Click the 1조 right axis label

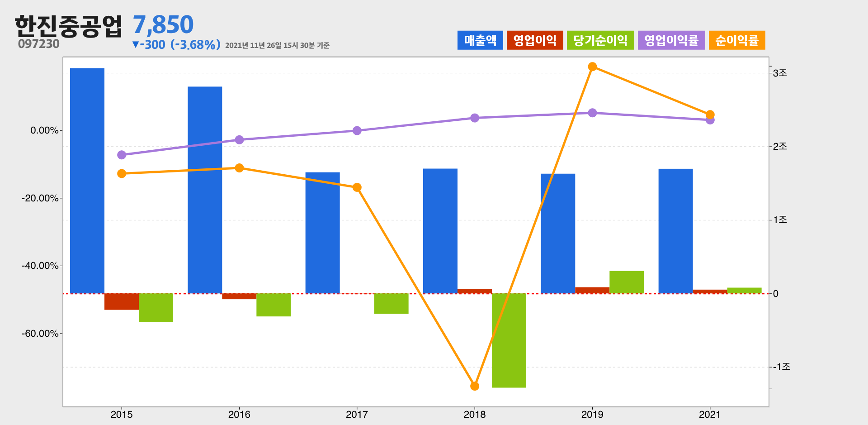780,220
